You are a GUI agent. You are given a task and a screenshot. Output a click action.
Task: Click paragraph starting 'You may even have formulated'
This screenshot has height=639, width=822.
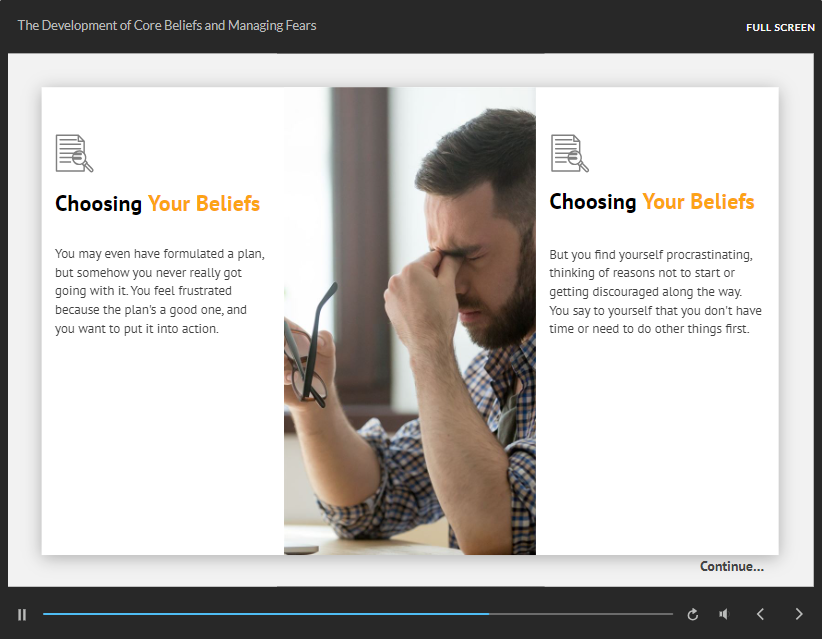coord(160,291)
